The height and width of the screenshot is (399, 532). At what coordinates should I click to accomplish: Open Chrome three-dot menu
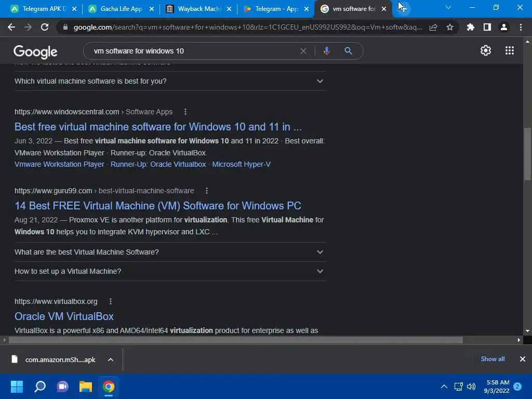coord(521,28)
